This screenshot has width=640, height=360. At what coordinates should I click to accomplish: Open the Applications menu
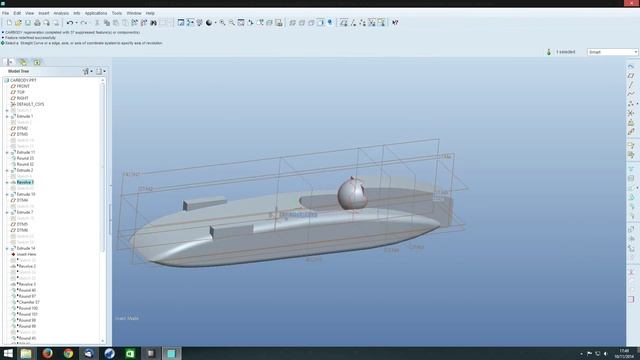[x=96, y=13]
